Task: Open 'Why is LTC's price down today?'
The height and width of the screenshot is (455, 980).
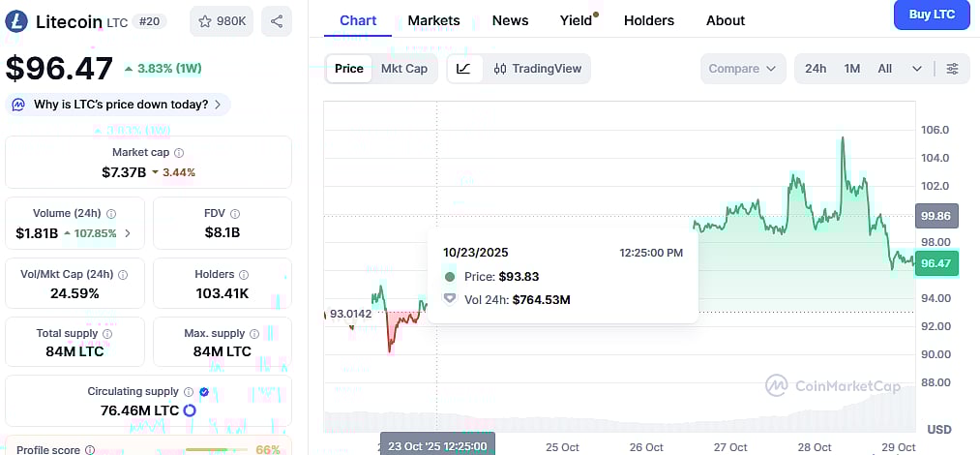Action: [119, 105]
